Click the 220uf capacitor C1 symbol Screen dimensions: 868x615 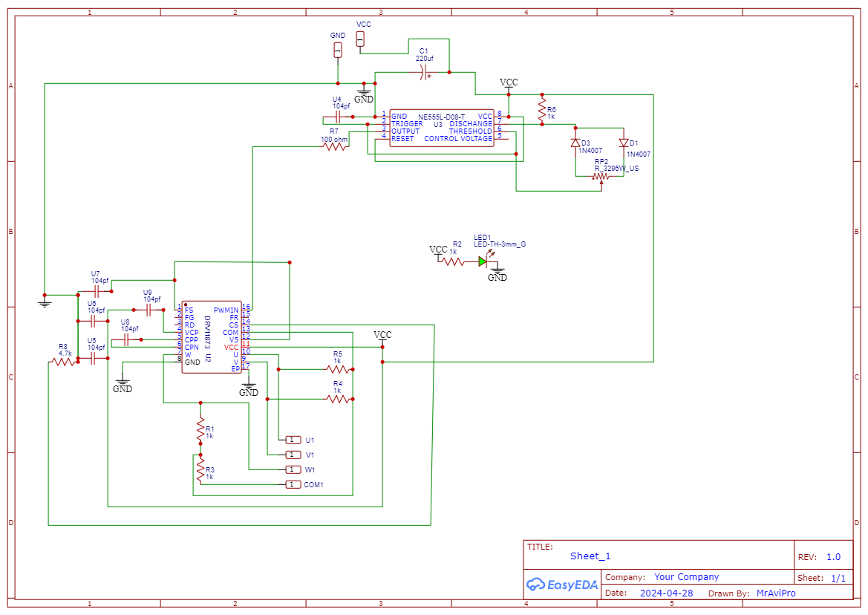[x=425, y=71]
